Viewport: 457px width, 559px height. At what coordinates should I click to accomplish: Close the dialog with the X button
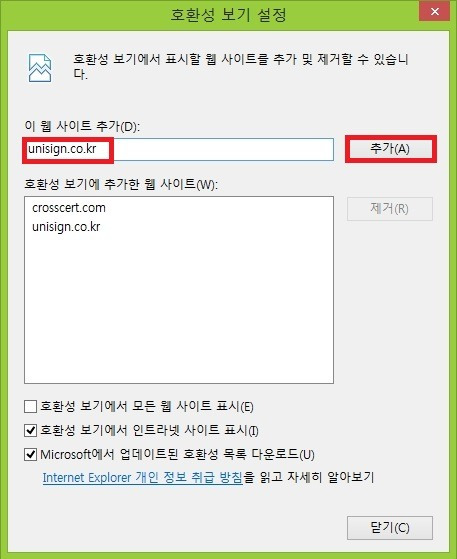[435, 11]
